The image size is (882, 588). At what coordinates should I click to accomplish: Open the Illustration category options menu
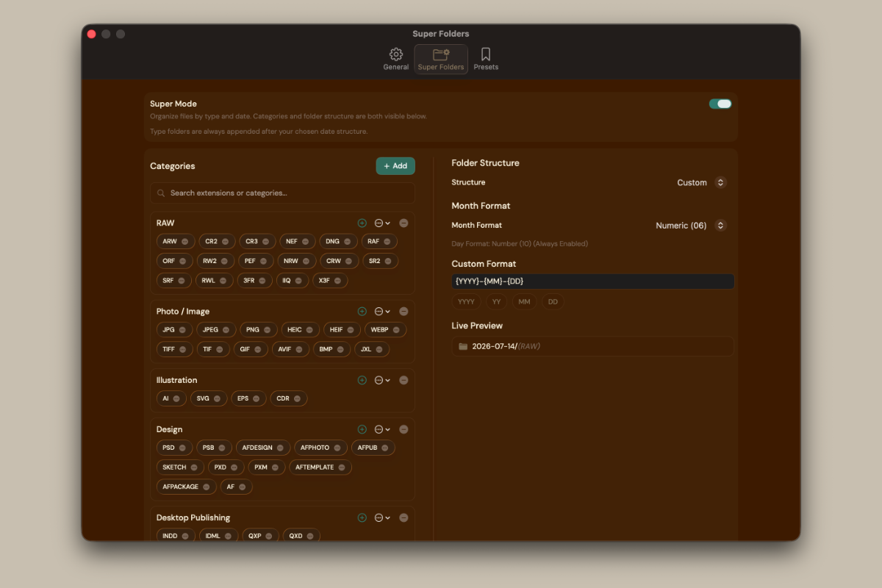point(382,380)
